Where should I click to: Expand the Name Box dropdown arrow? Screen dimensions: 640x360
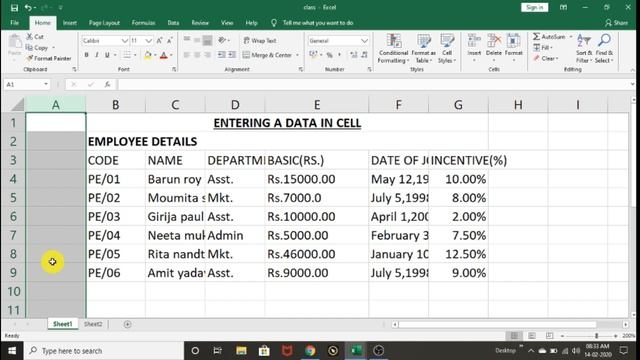(x=46, y=84)
